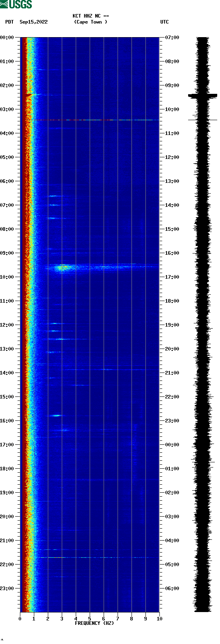Click the 03:00 PDT time label
This screenshot has height=644, width=220.
[7, 109]
